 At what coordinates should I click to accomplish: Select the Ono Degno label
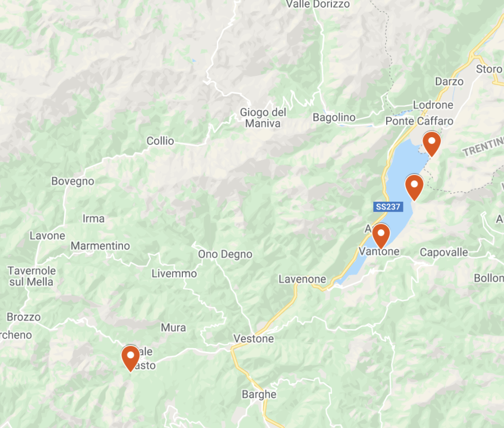(x=225, y=254)
